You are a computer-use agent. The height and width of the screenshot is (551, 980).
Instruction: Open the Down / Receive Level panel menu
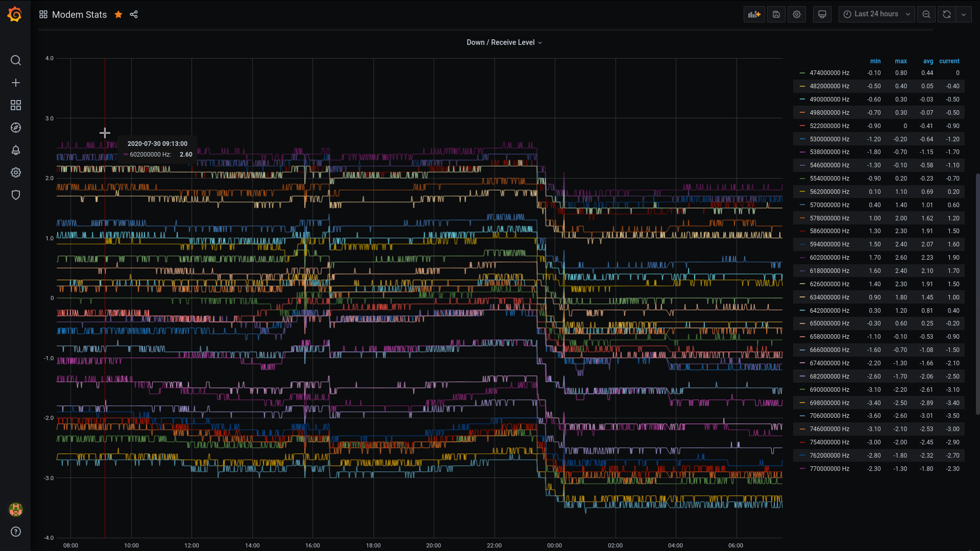[x=504, y=42]
